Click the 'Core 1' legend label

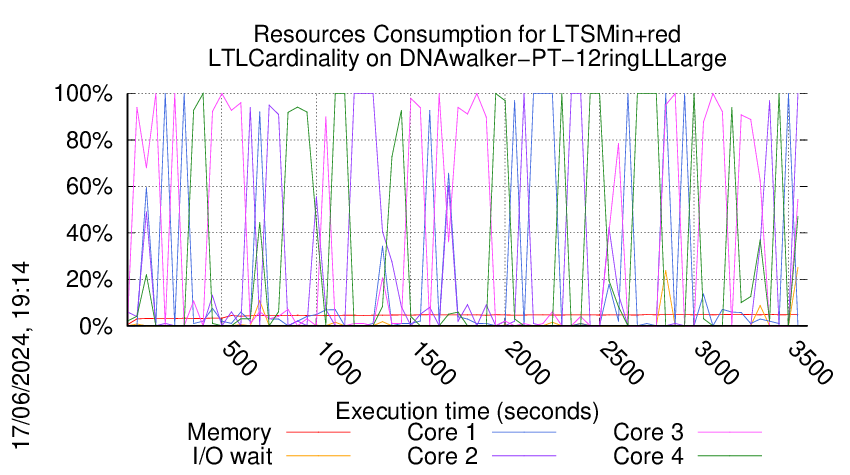[442, 433]
